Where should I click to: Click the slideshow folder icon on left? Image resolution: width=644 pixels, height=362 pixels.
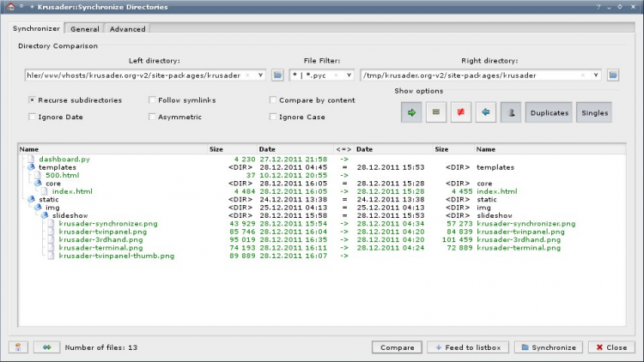pos(45,215)
